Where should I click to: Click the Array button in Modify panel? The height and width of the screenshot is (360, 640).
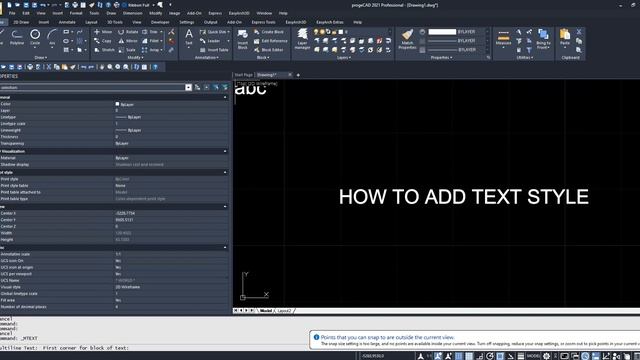152,50
